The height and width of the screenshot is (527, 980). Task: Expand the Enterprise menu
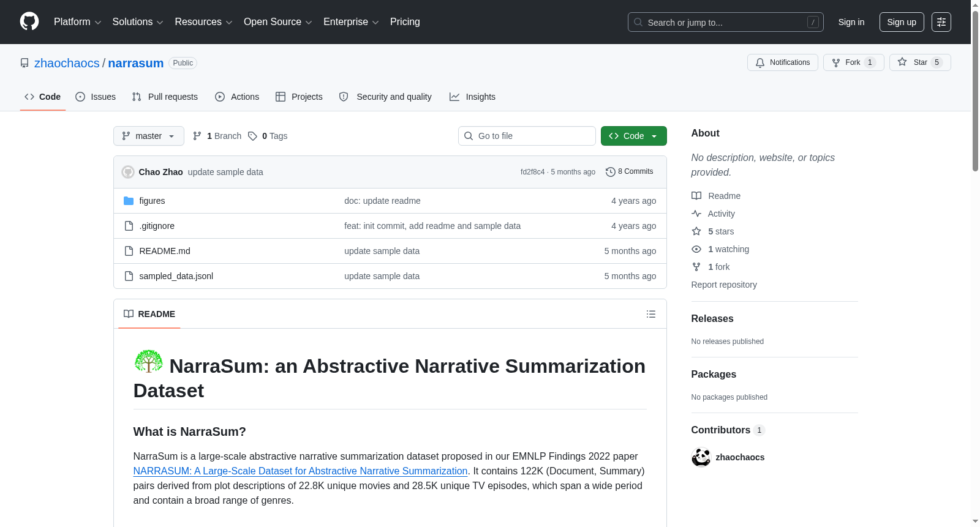(351, 22)
